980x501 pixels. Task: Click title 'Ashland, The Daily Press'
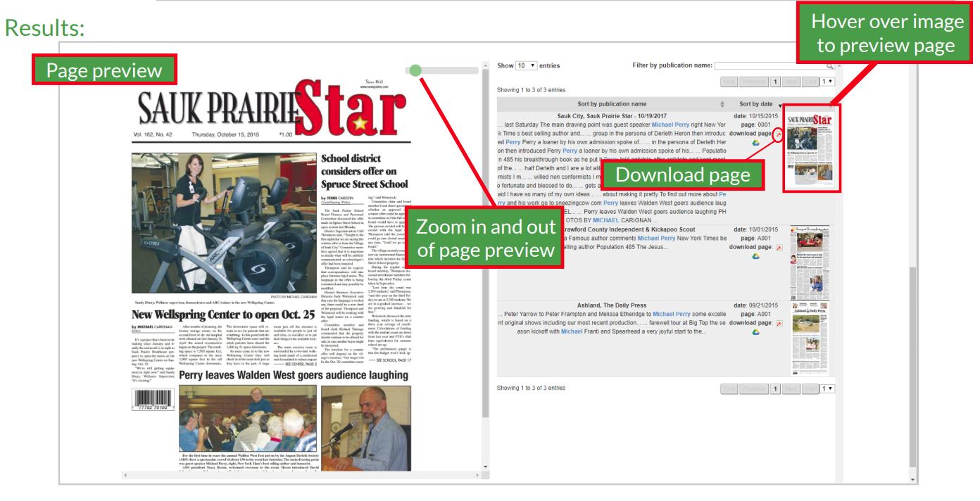[612, 305]
